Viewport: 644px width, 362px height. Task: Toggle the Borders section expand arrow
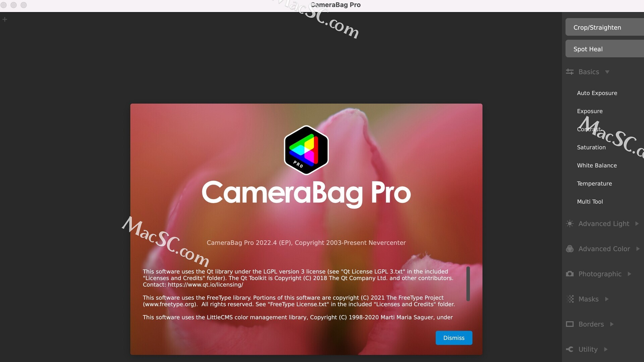tap(612, 324)
